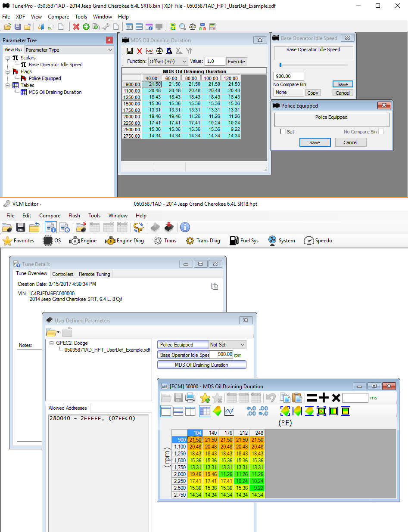Image resolution: width=408 pixels, height=532 pixels.
Task: Click the multiply icon in ECM table toolbar
Action: point(336,398)
